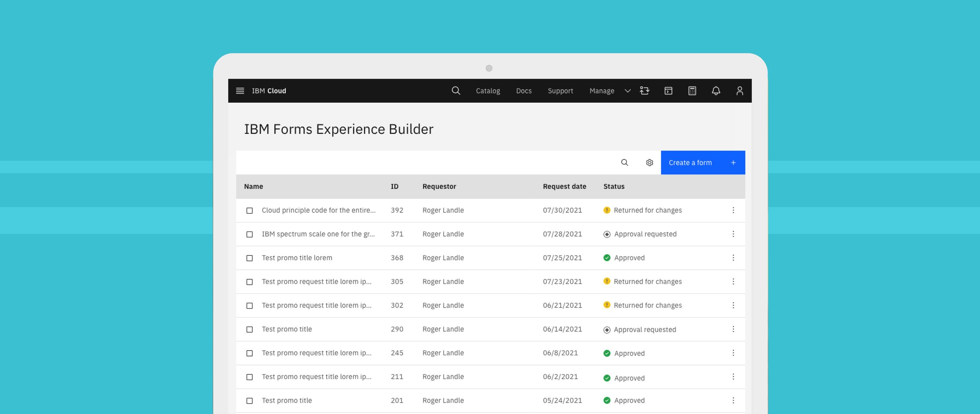The image size is (980, 414).
Task: Open the Catalog menu item
Action: [x=488, y=91]
